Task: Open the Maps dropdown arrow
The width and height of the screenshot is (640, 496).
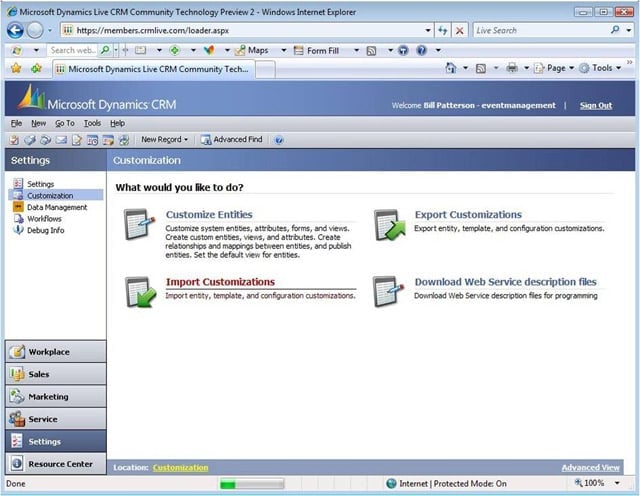Action: coord(283,50)
